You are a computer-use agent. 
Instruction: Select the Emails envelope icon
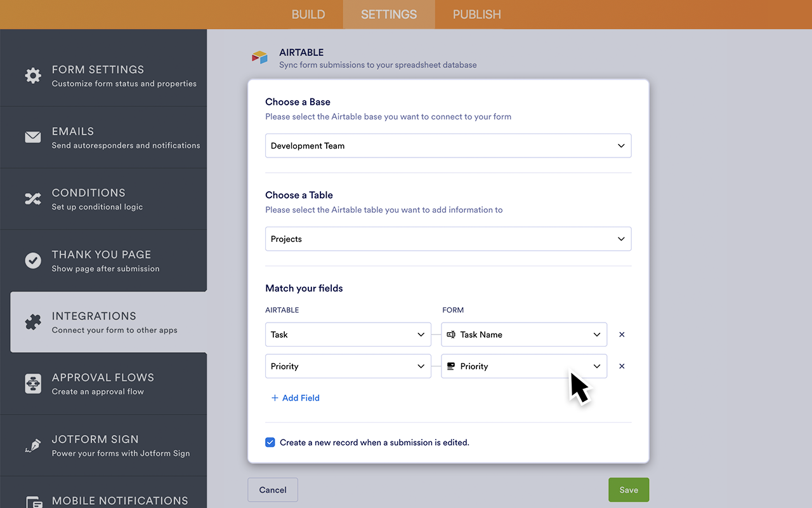(x=33, y=137)
